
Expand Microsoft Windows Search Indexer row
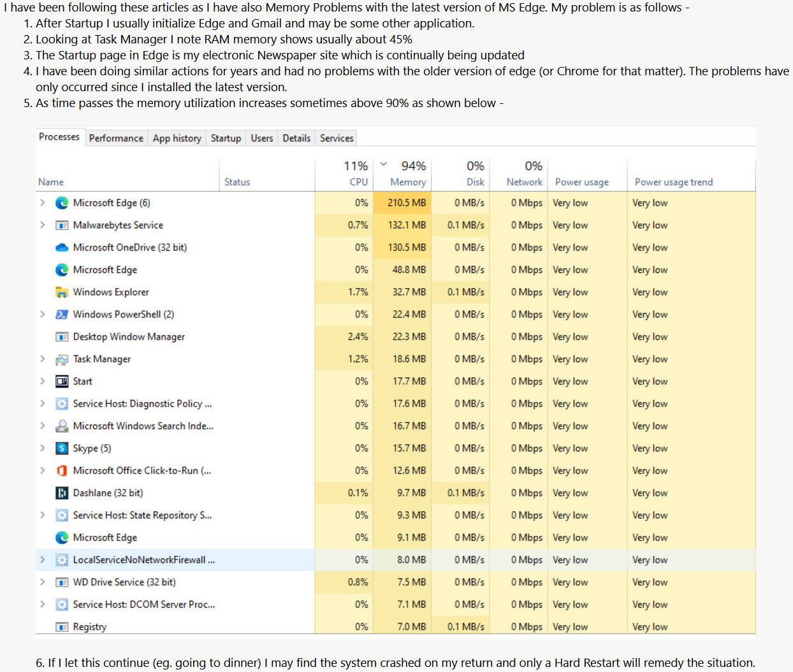[43, 426]
